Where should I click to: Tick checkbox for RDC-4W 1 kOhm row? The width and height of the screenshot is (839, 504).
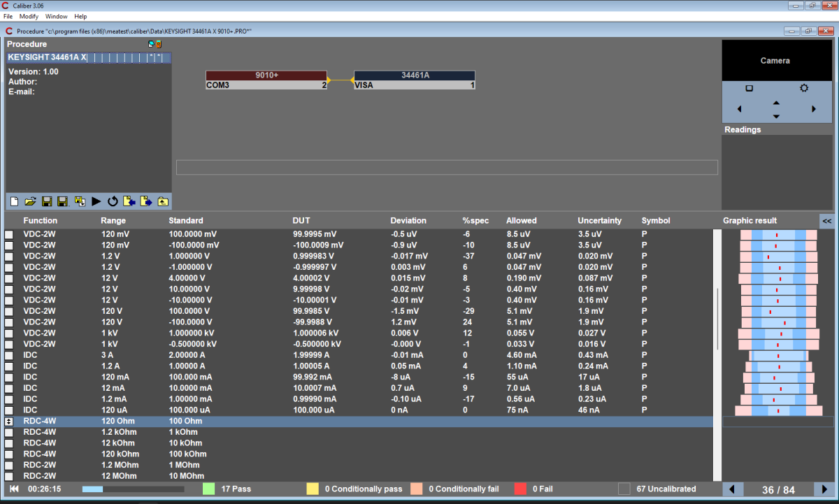[9, 432]
